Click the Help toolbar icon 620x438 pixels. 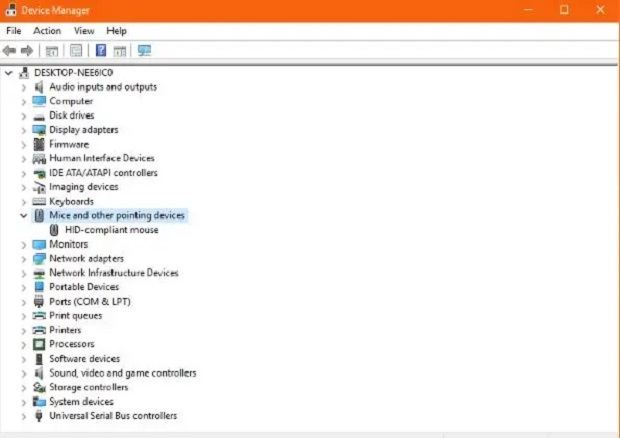click(x=100, y=50)
